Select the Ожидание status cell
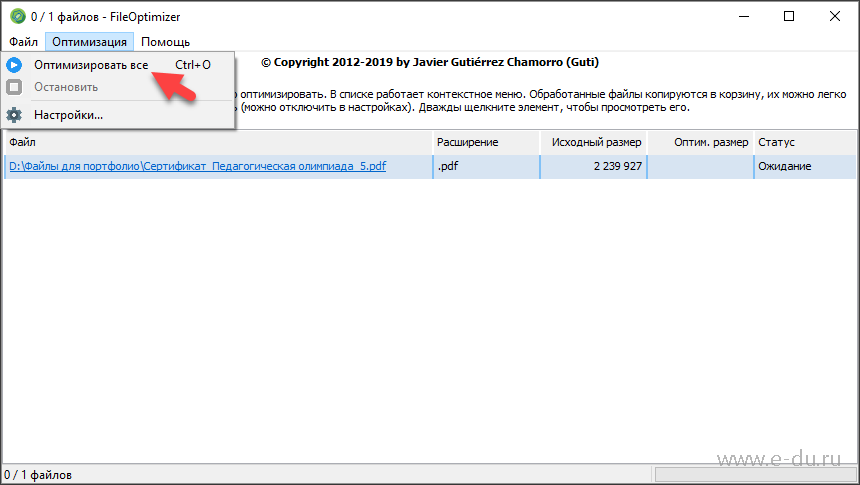 pyautogui.click(x=805, y=166)
